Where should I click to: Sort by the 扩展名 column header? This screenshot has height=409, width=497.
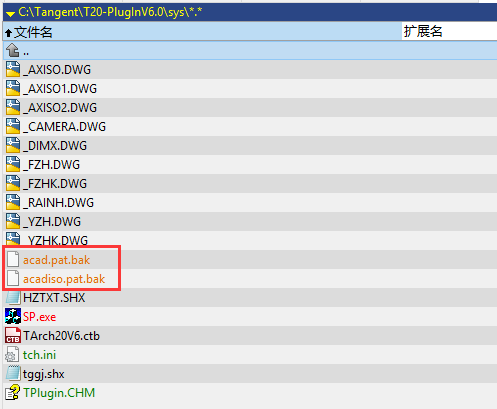coord(449,32)
